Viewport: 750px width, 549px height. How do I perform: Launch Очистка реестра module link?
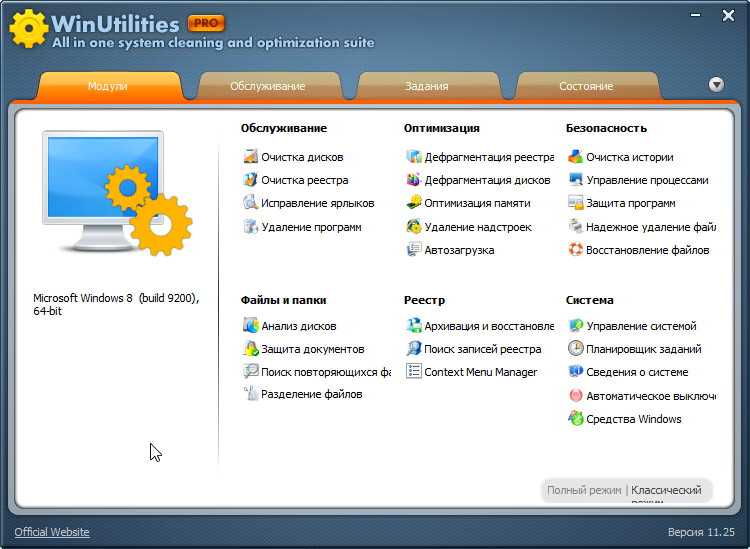point(305,180)
